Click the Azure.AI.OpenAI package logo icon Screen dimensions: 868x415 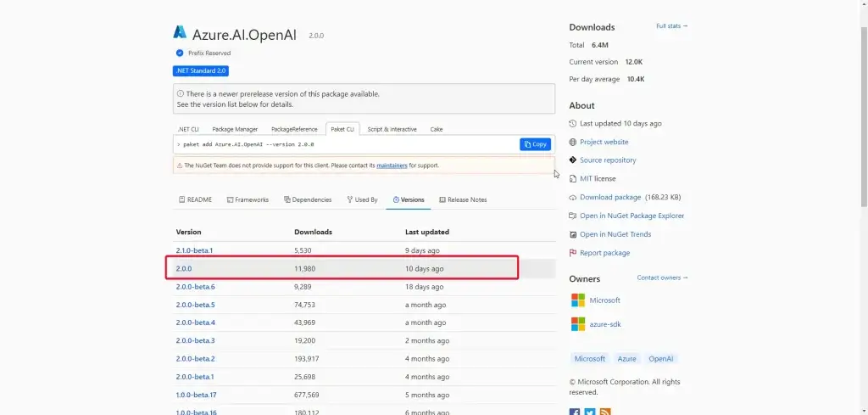pyautogui.click(x=180, y=32)
